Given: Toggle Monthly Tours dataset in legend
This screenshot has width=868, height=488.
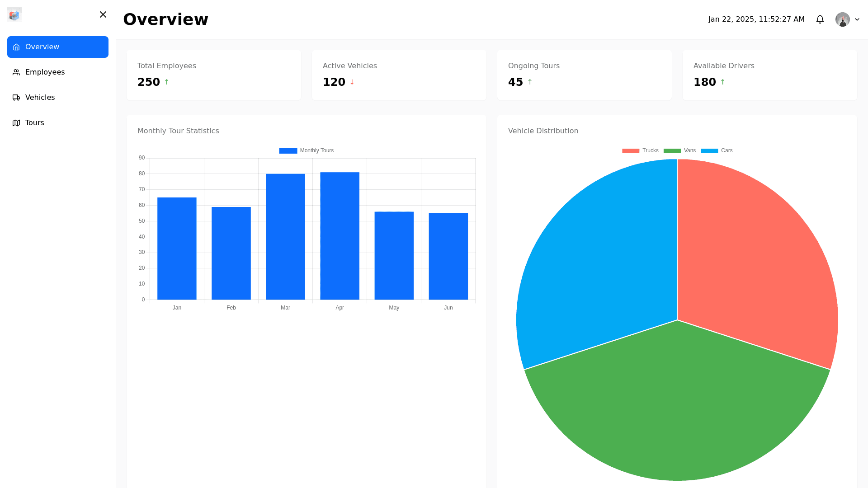Looking at the screenshot, I should 307,150.
